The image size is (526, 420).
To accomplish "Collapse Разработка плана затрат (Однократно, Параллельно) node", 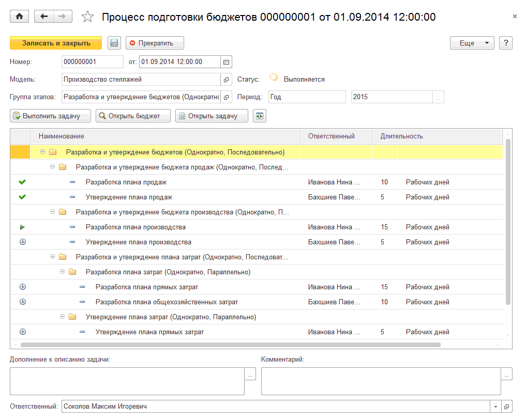I will pos(62,272).
